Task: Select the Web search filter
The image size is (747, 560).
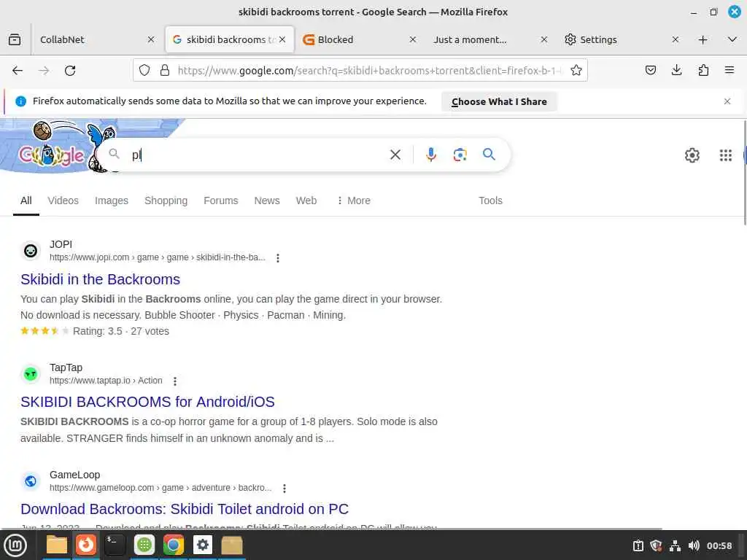Action: point(306,201)
